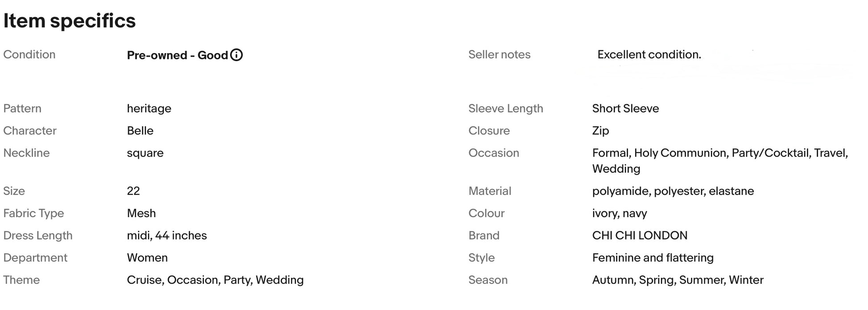Click the Seller notes label
The image size is (868, 310).
point(500,54)
